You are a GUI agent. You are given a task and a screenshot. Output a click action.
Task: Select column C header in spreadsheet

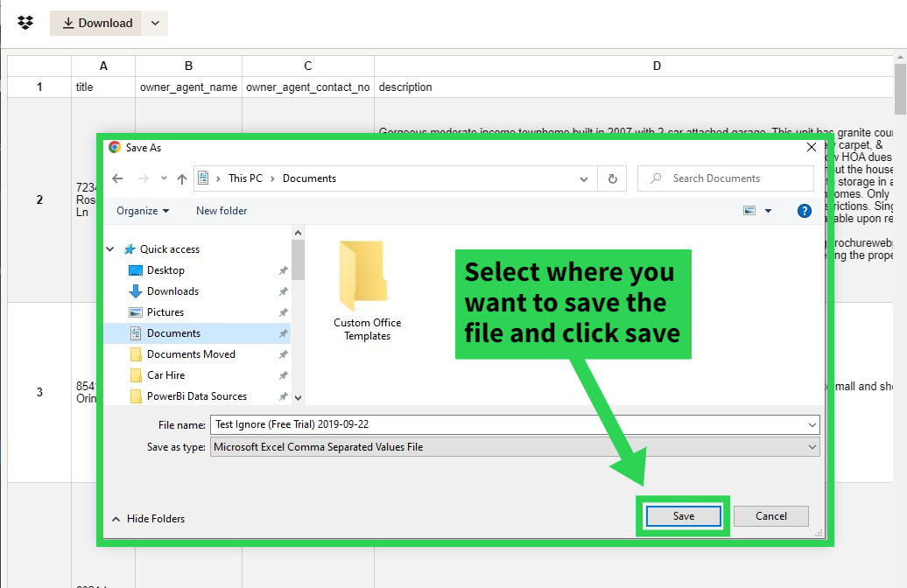(308, 66)
